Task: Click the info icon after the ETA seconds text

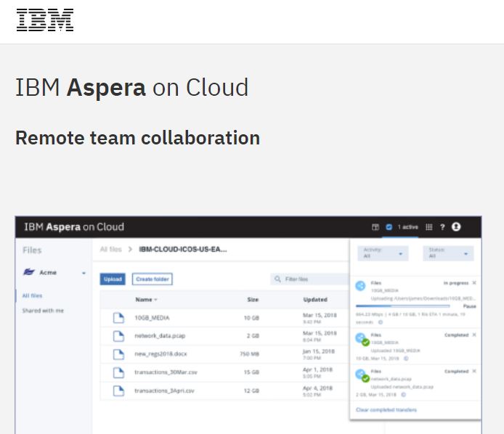Action: 381,322
